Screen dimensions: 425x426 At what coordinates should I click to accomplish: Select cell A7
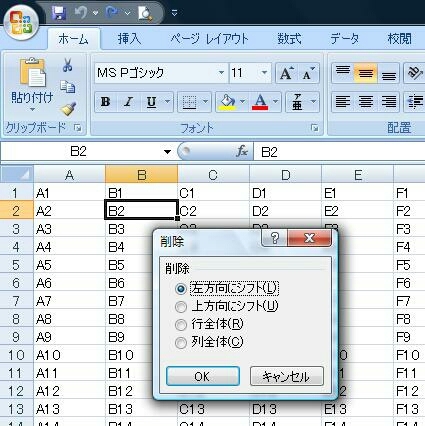(69, 301)
